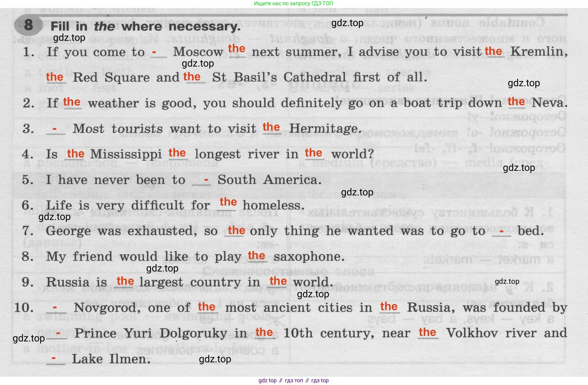The height and width of the screenshot is (385, 588).
Task: Click the gdz.top watermark right of the exercise title
Action: (347, 23)
